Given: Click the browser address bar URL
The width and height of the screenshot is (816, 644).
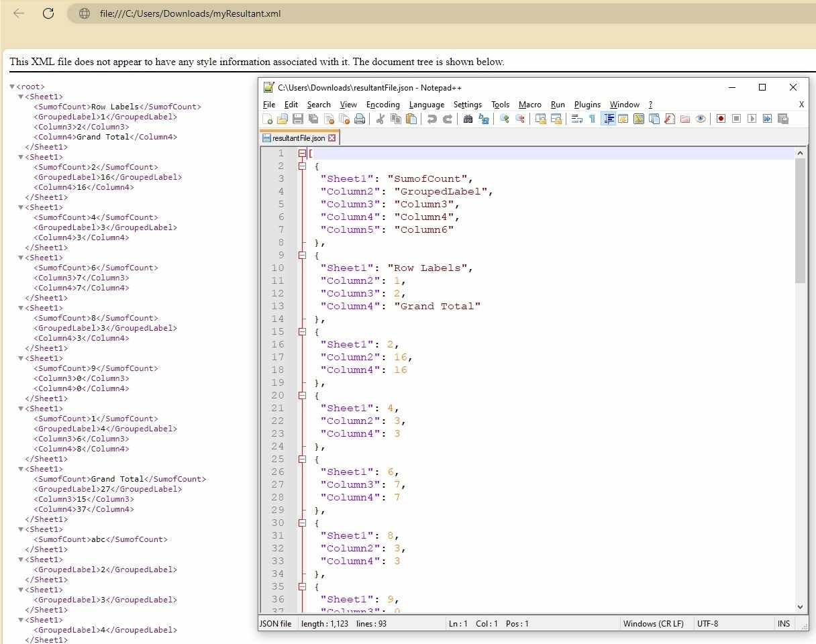Looking at the screenshot, I should point(190,13).
